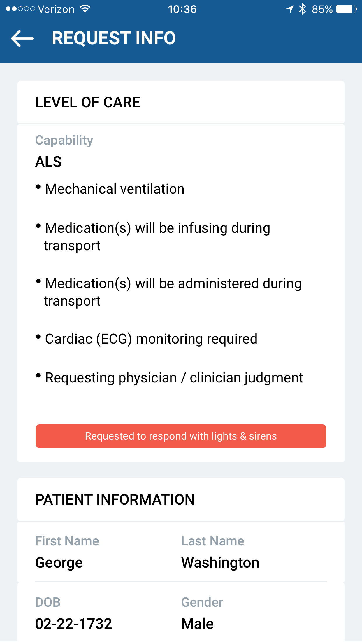Tap the cellular signal dots
The height and width of the screenshot is (644, 362).
pyautogui.click(x=20, y=9)
